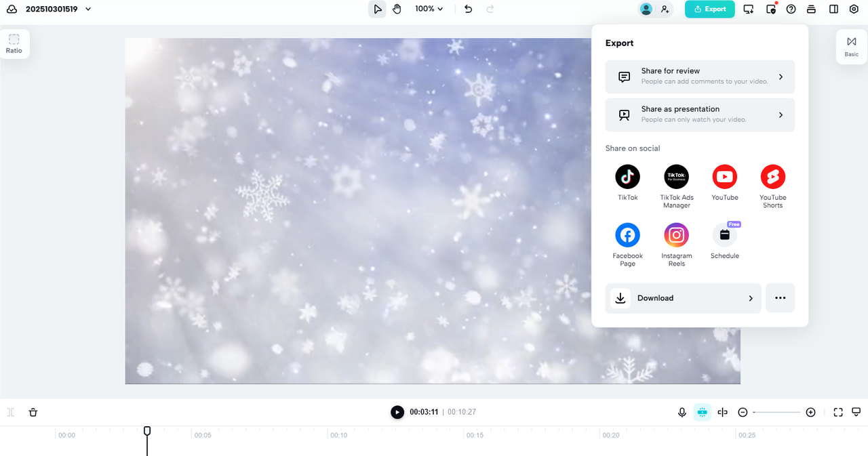
Task: Click the Export button in the top bar
Action: (x=709, y=9)
